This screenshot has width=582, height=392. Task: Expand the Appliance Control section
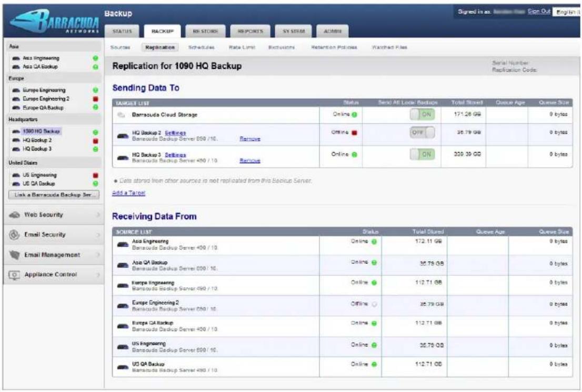tap(54, 275)
